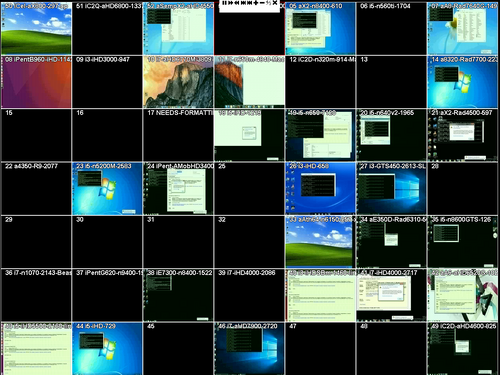Click the X icon in top toolbar
The image size is (500, 375).
pyautogui.click(x=275, y=3)
